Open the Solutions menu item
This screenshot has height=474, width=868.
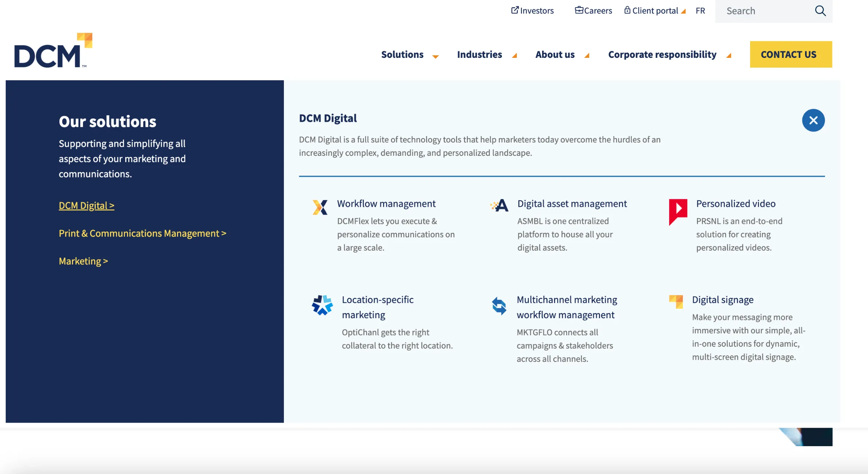click(402, 54)
